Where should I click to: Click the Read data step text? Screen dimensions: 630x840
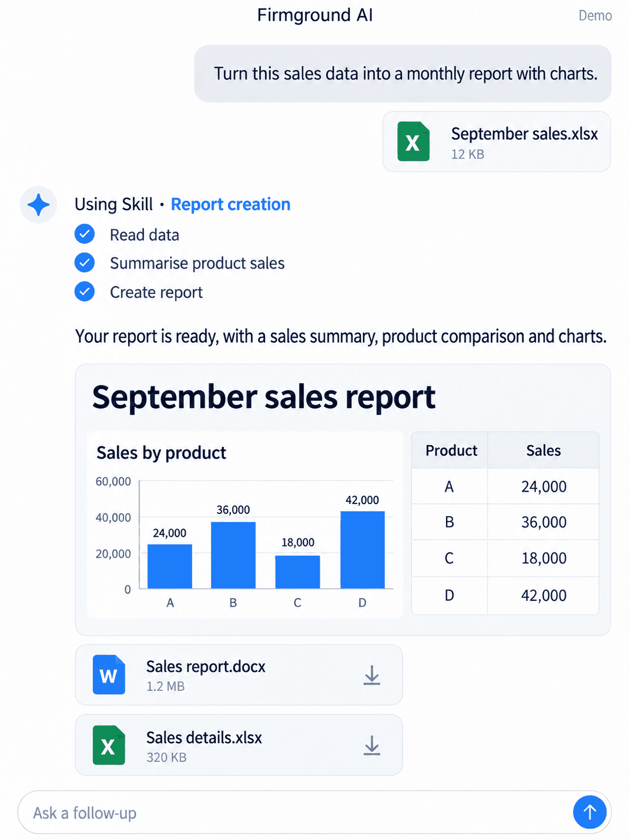(x=144, y=235)
